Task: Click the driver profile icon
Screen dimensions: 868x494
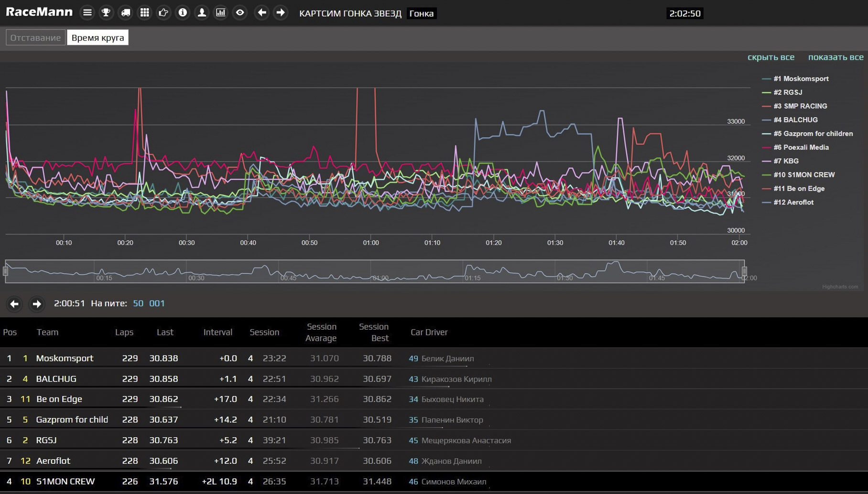Action: pos(202,13)
